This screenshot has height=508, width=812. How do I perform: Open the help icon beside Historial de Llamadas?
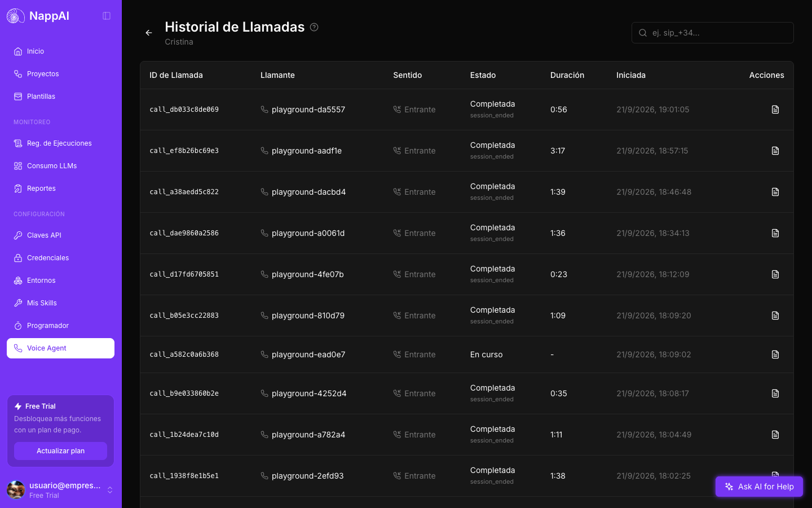[314, 27]
